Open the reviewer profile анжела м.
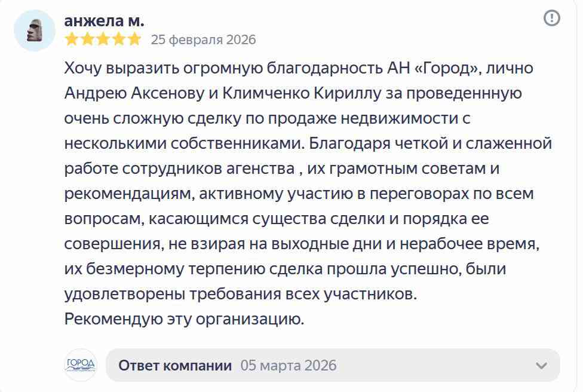This screenshot has height=392, width=583. 104,20
